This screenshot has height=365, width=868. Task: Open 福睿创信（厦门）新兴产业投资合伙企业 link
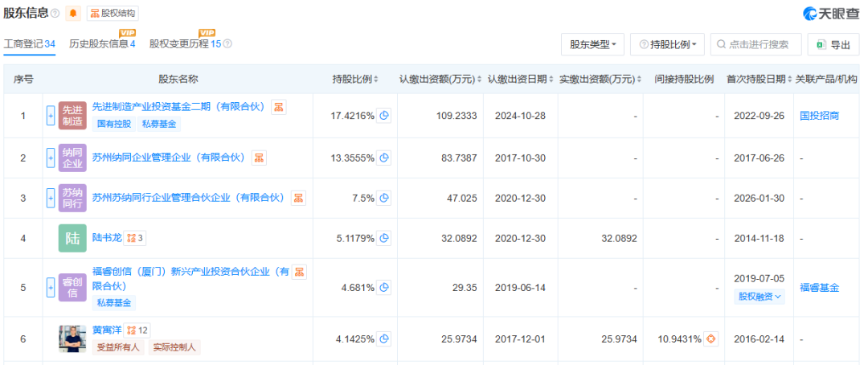click(190, 279)
